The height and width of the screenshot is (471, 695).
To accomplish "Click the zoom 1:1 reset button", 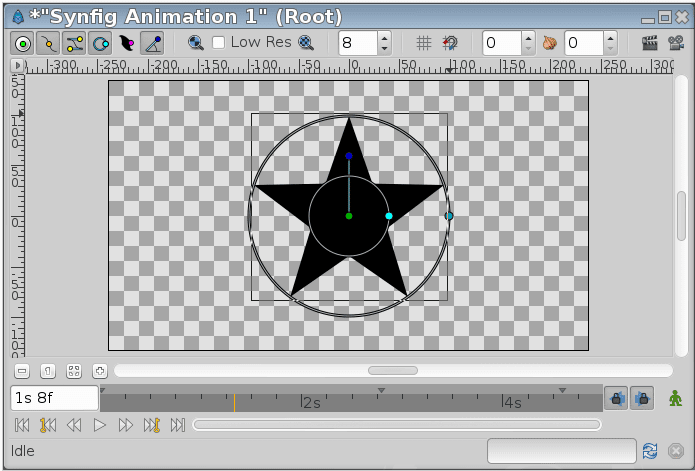I will [x=48, y=371].
